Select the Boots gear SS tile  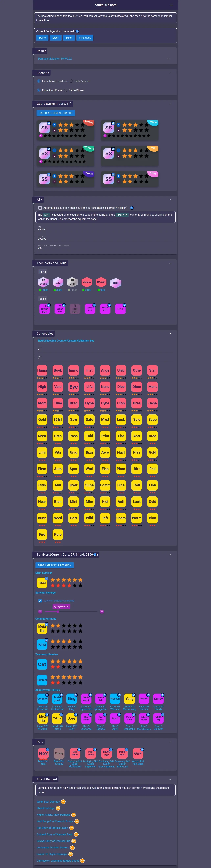[108, 179]
